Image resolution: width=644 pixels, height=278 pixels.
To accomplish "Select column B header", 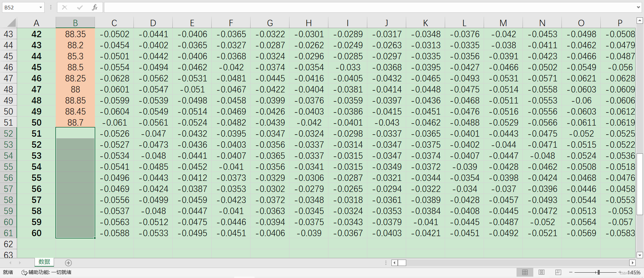I will point(75,23).
